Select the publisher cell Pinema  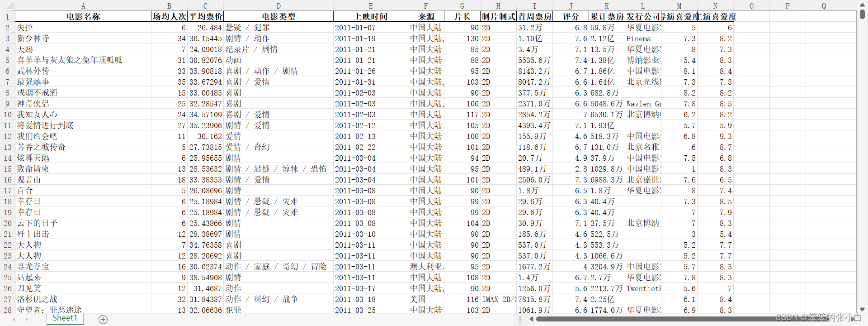pos(643,38)
